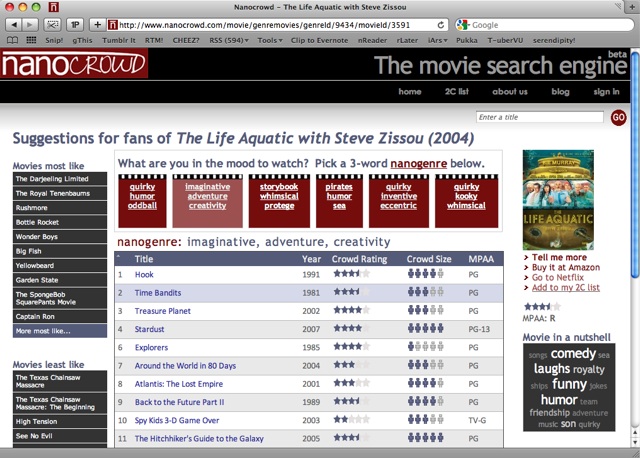Image resolution: width=640 pixels, height=458 pixels.
Task: Click the nanogenre link in the heading
Action: point(419,164)
